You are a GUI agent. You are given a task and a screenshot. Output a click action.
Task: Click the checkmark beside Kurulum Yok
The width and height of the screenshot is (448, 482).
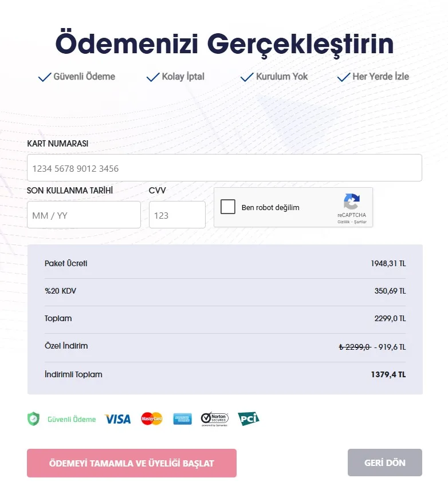pos(247,77)
